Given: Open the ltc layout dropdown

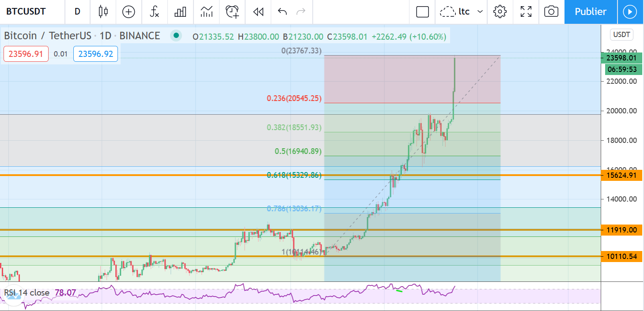Looking at the screenshot, I should (x=461, y=12).
